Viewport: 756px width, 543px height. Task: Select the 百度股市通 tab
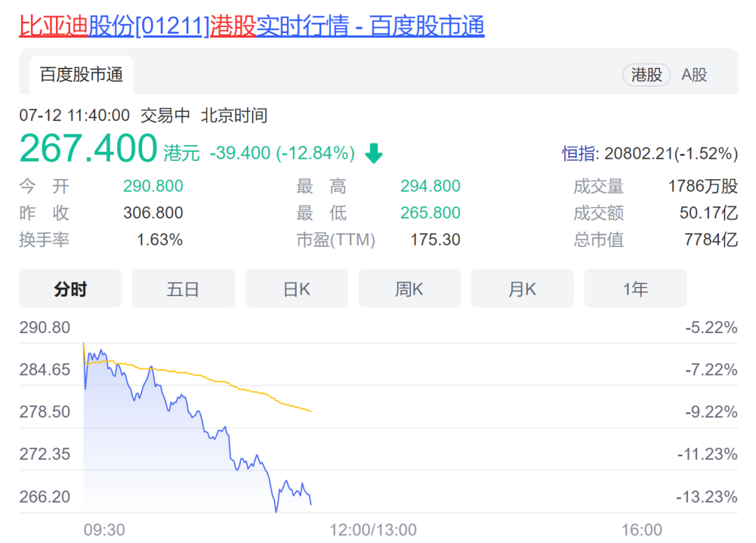[81, 75]
